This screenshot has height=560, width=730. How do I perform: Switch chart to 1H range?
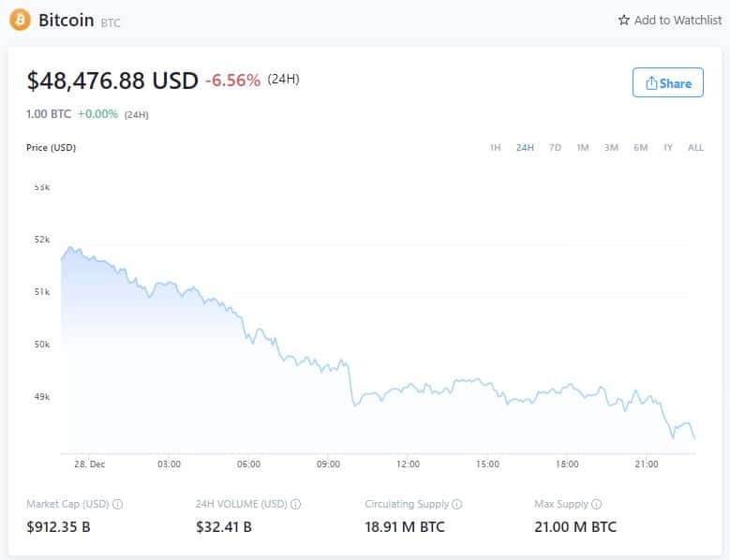click(x=495, y=147)
